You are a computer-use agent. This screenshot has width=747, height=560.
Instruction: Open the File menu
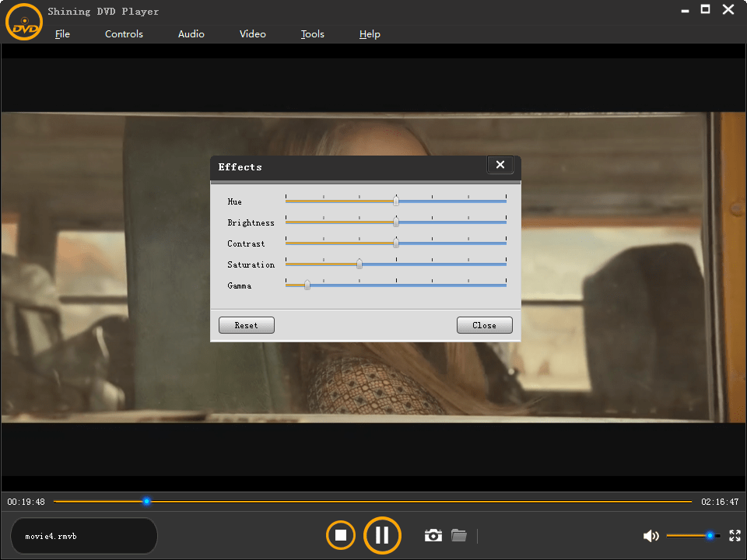point(62,33)
